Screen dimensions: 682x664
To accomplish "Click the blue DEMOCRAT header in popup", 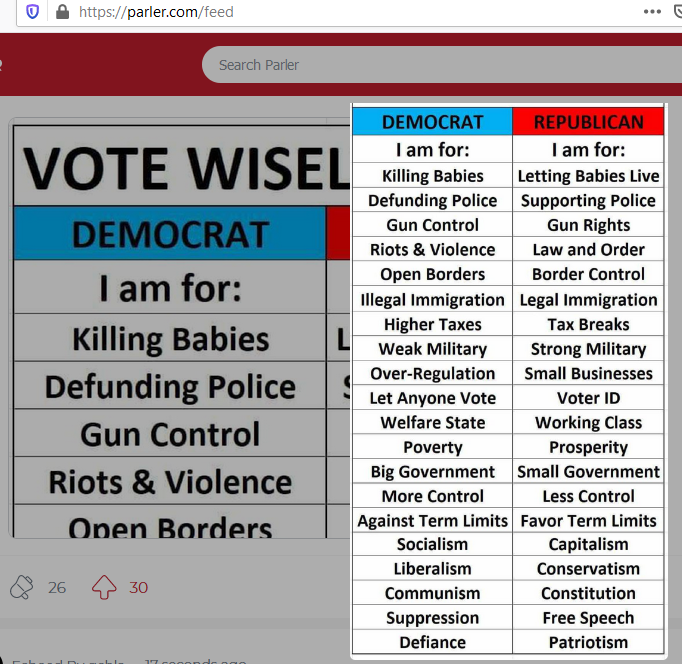I will click(432, 122).
